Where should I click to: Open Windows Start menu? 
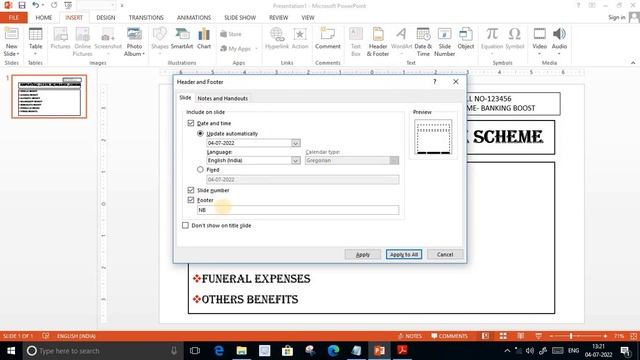[11, 351]
